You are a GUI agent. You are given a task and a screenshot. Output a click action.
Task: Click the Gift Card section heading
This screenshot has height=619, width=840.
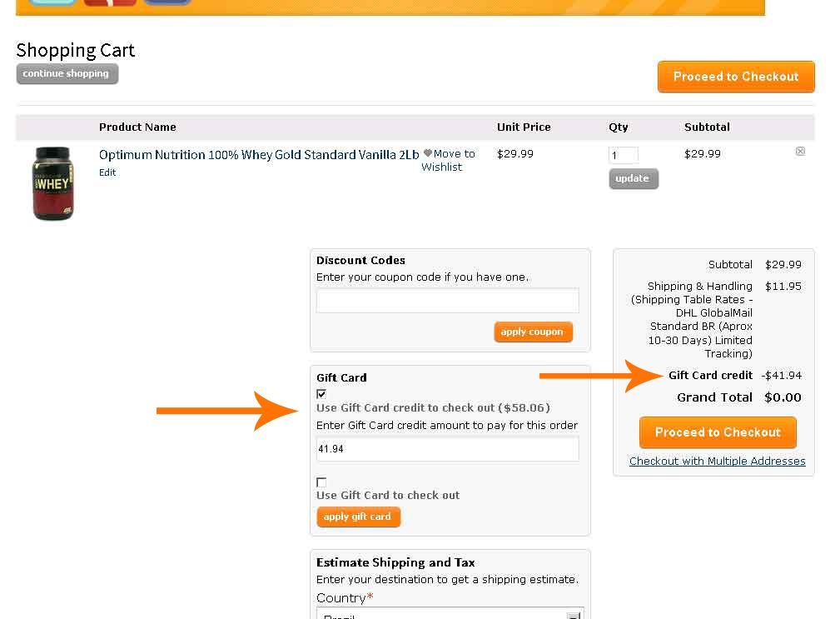click(341, 378)
